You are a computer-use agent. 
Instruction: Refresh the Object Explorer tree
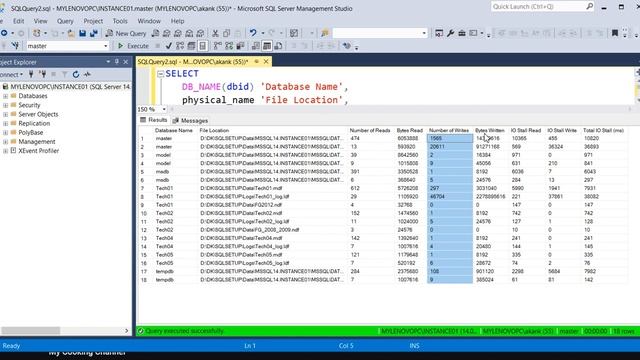[x=76, y=74]
